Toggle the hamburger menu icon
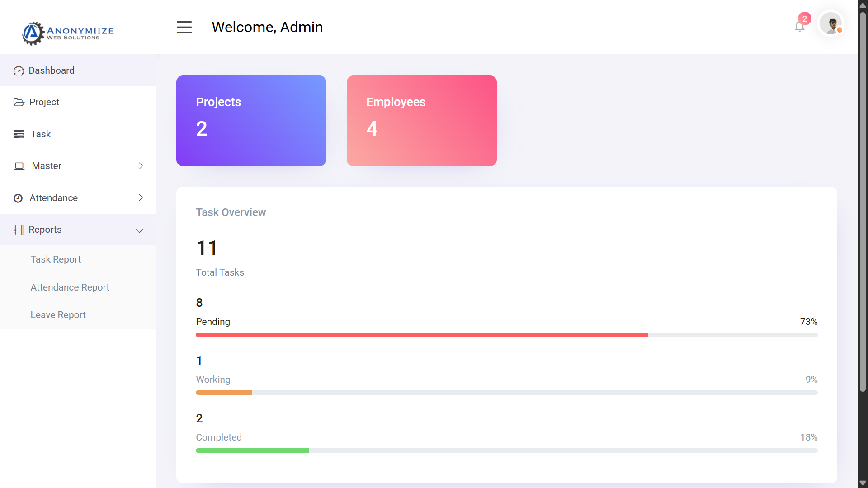 [x=184, y=27]
